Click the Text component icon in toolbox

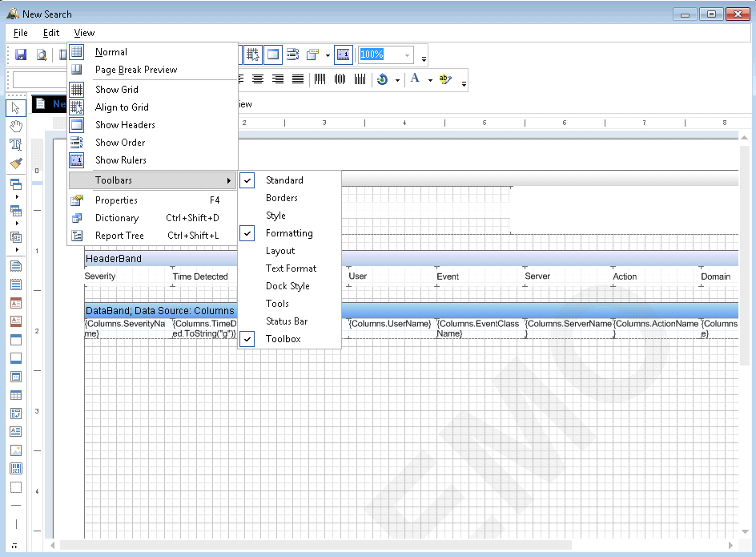click(x=15, y=431)
